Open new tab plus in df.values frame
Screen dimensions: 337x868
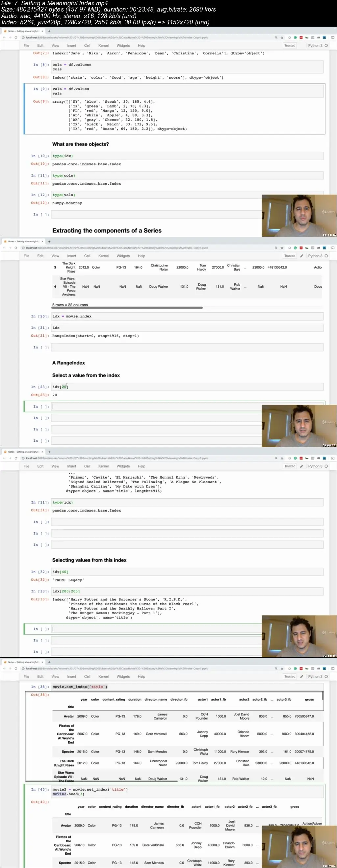click(49, 31)
